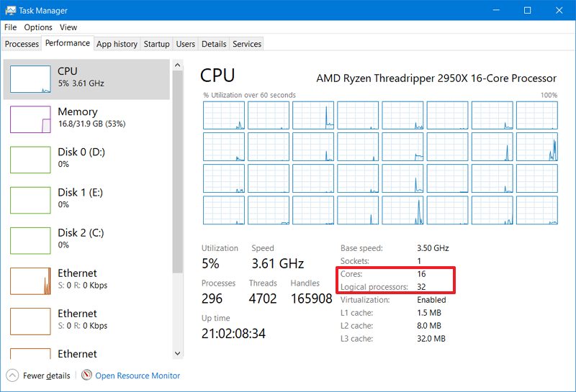Select Disk 1 (E:) item
576x392 pixels.
86,200
